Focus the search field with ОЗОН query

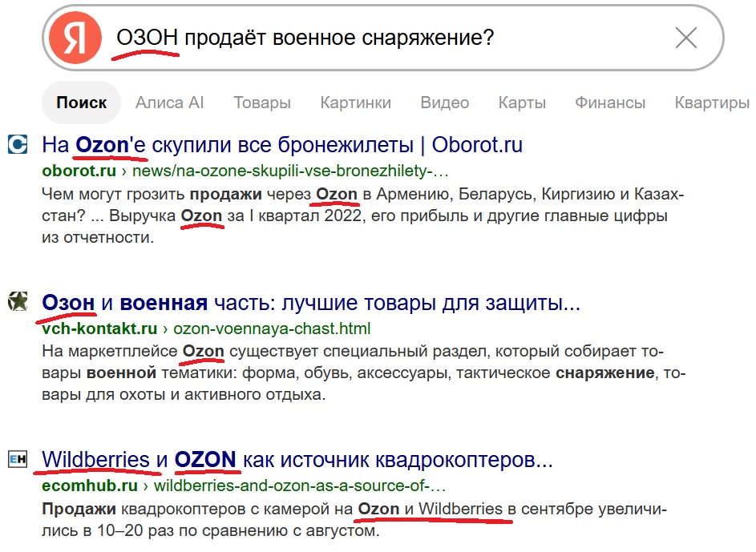click(x=383, y=38)
